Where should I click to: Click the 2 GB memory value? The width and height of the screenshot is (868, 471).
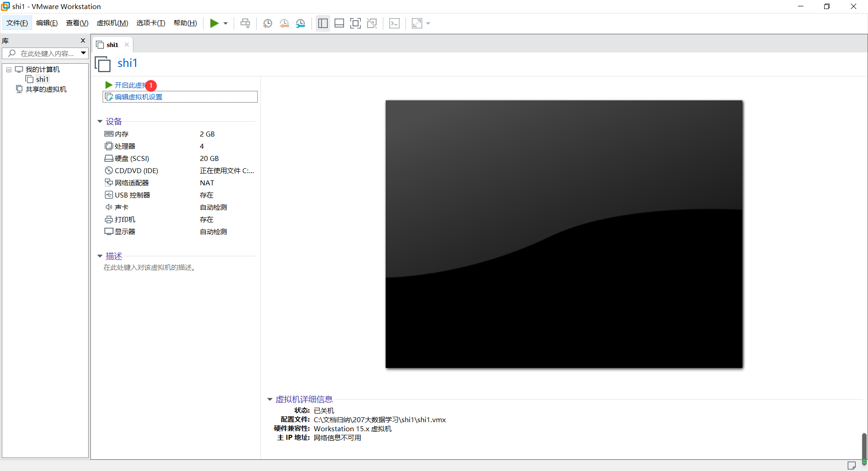pyautogui.click(x=207, y=134)
